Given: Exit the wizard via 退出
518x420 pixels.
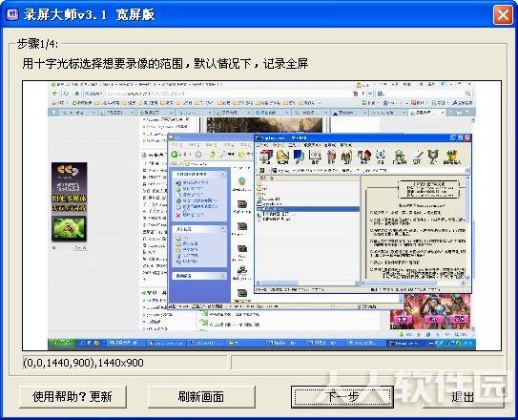Looking at the screenshot, I should coord(463,396).
